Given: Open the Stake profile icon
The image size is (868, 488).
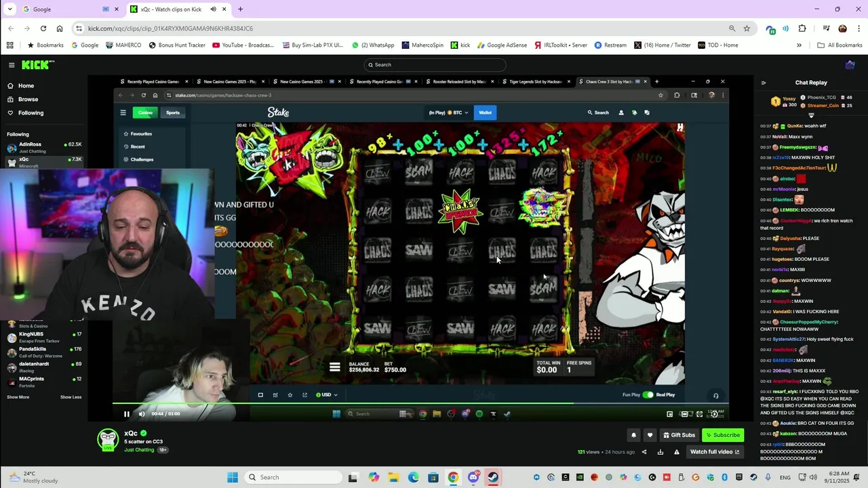Looking at the screenshot, I should point(621,113).
